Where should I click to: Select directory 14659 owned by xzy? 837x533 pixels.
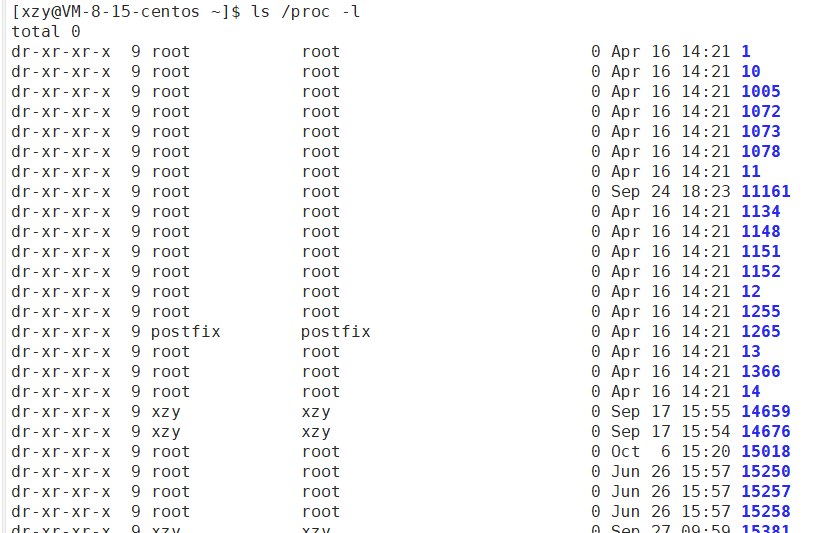[x=765, y=411]
